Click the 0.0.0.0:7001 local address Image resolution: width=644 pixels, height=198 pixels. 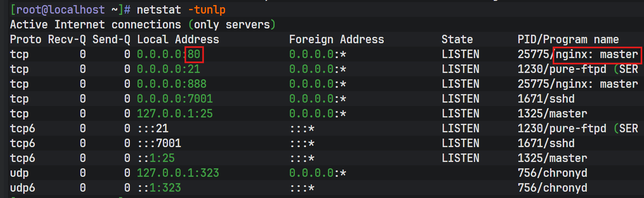[175, 99]
